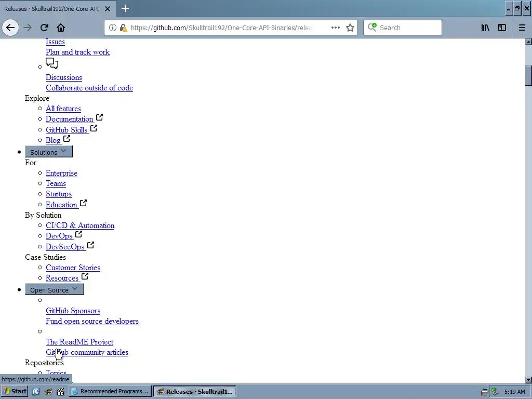
Task: Expand the Solutions dropdown button
Action: (x=49, y=152)
